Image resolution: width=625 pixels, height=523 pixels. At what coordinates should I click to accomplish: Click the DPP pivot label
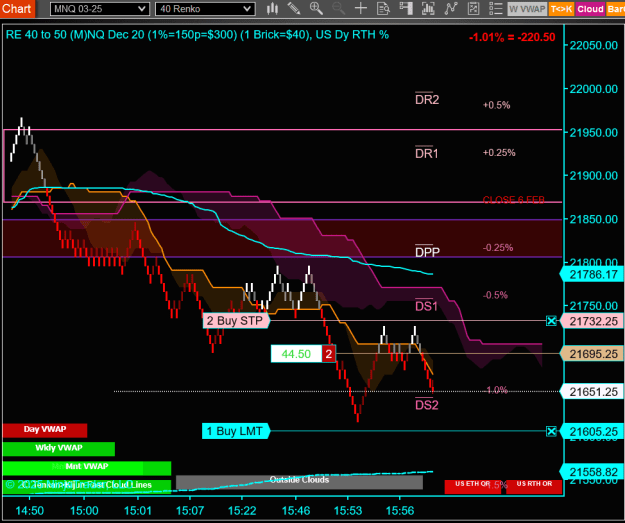click(x=427, y=252)
